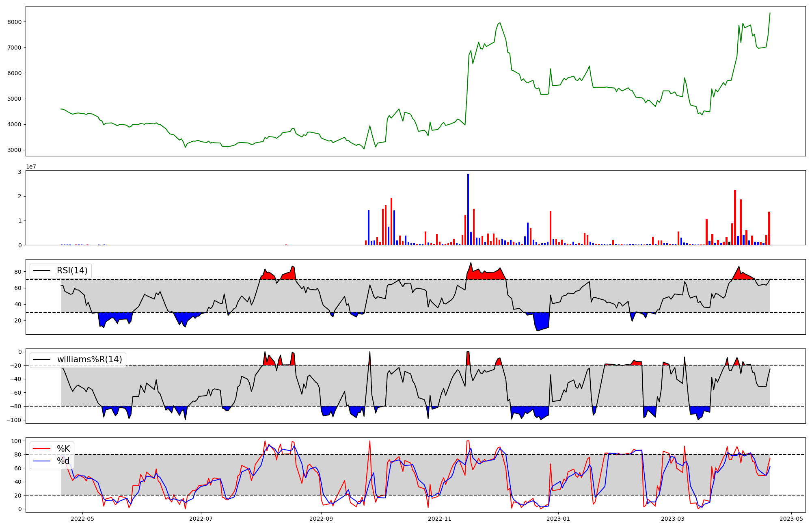Image resolution: width=812 pixels, height=528 pixels.
Task: Click the -20 tick on Williams axis
Action: 16,366
